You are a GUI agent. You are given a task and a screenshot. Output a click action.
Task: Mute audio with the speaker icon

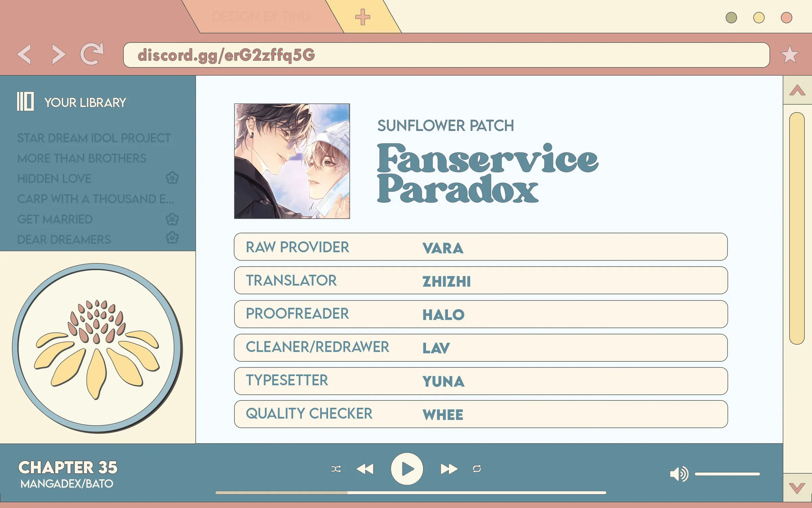pyautogui.click(x=679, y=474)
